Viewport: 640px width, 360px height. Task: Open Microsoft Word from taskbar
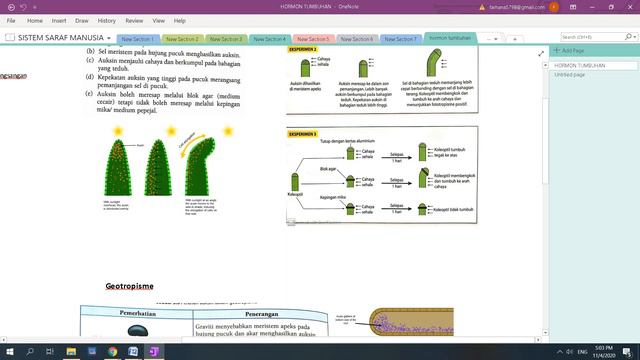133,351
